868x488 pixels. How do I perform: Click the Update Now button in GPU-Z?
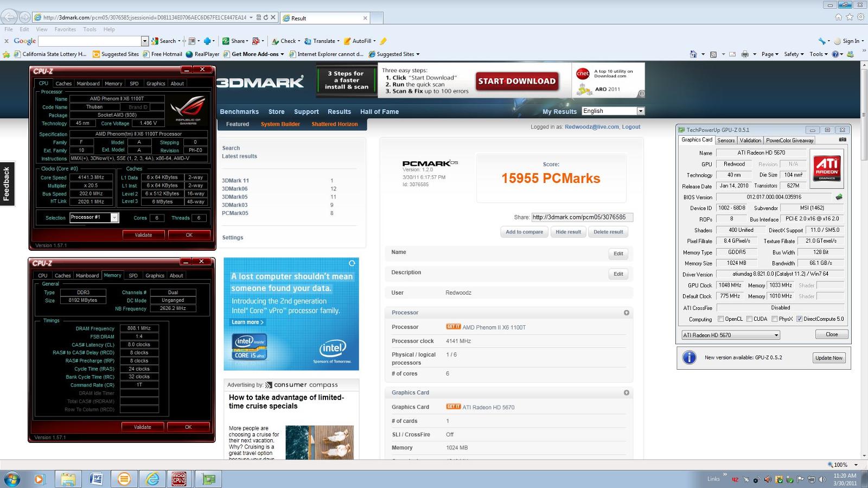(829, 358)
